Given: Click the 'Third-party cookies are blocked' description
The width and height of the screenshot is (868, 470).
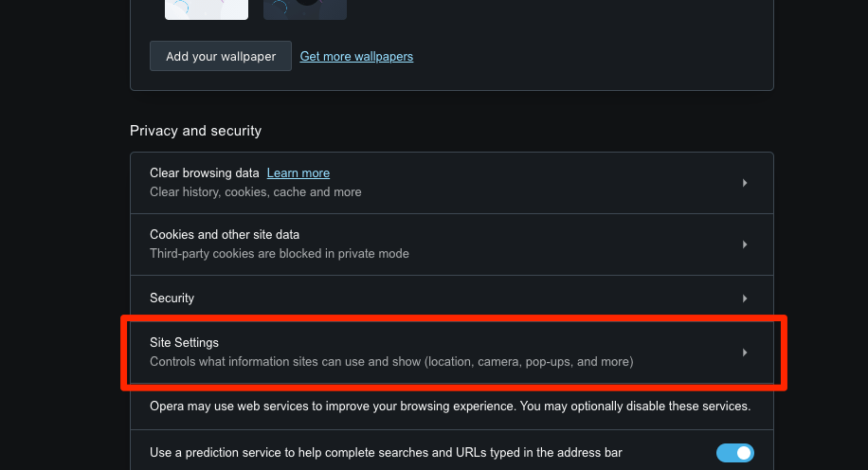Looking at the screenshot, I should (280, 254).
